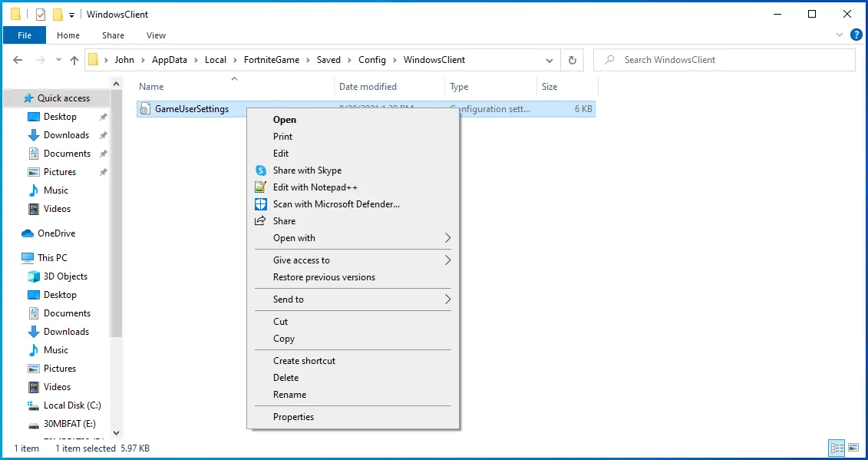Choose Cut from the context menu
The image size is (868, 460).
pyautogui.click(x=352, y=322)
